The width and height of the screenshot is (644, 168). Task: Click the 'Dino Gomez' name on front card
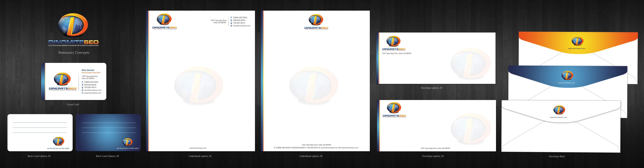pyautogui.click(x=88, y=70)
